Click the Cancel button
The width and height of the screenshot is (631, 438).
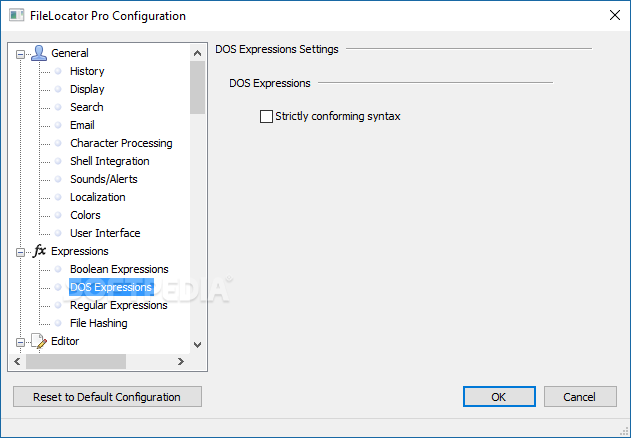point(580,397)
